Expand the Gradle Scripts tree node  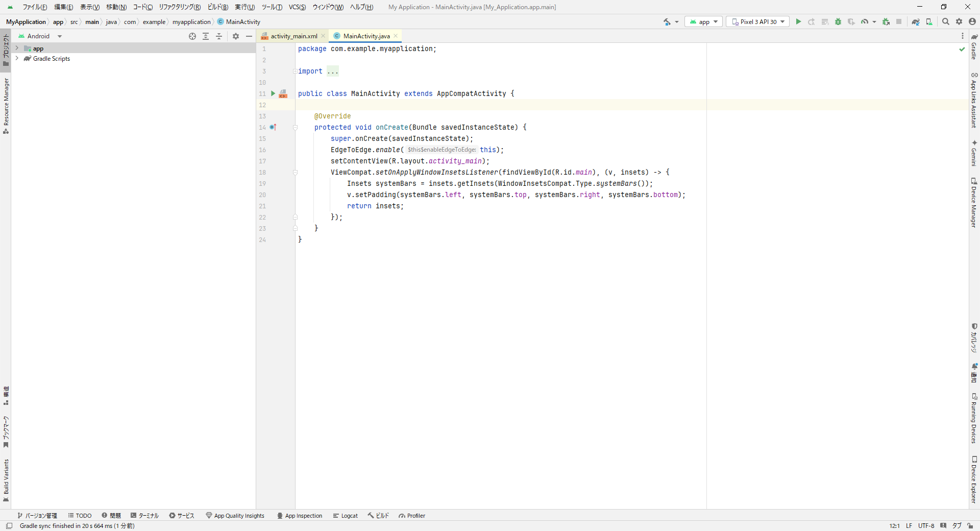coord(17,59)
